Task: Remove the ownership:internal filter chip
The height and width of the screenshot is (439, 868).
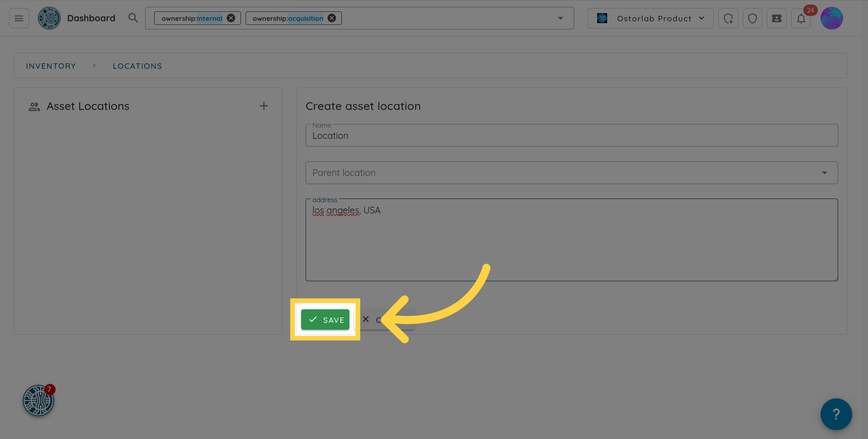Action: point(231,18)
